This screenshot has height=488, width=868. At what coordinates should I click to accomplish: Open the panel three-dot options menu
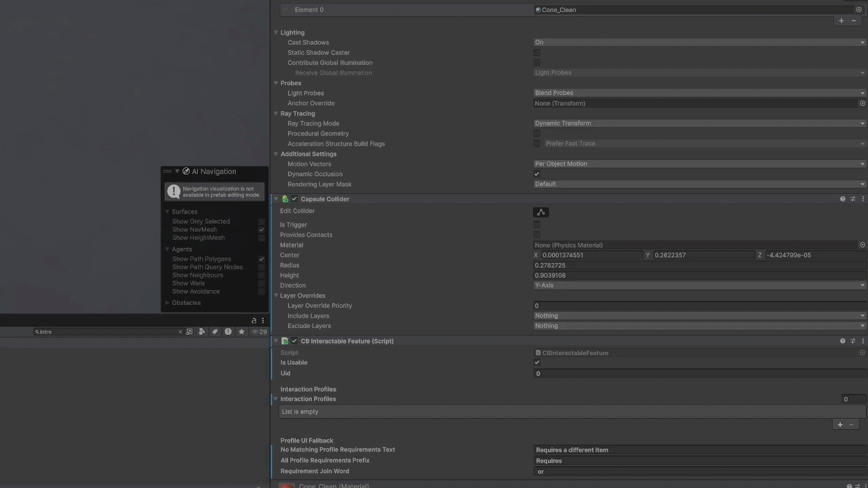pyautogui.click(x=263, y=321)
